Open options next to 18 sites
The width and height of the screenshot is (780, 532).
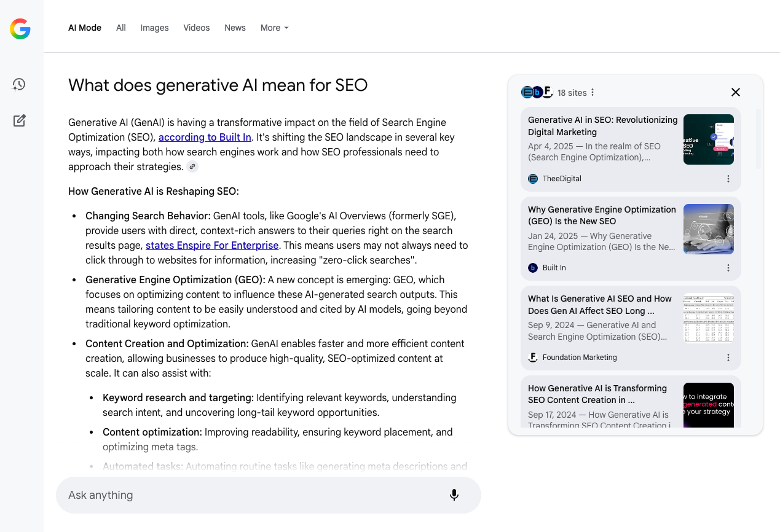[x=593, y=93]
